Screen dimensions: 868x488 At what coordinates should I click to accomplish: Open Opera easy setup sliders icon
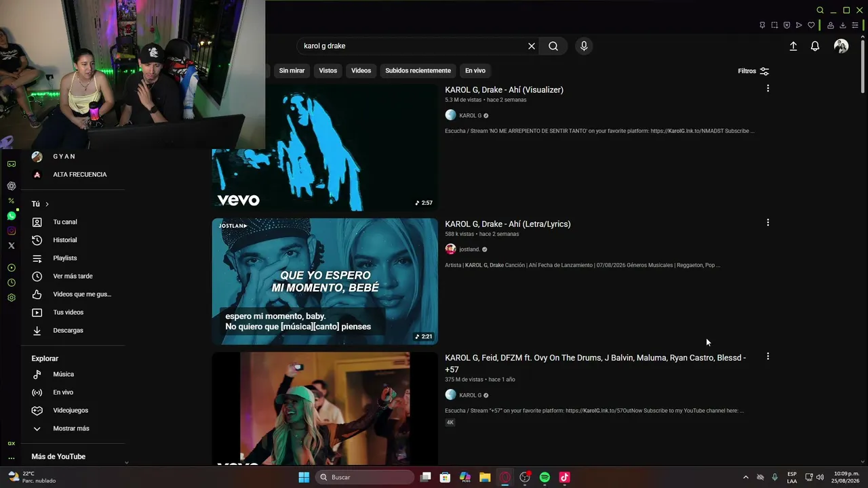(x=855, y=25)
